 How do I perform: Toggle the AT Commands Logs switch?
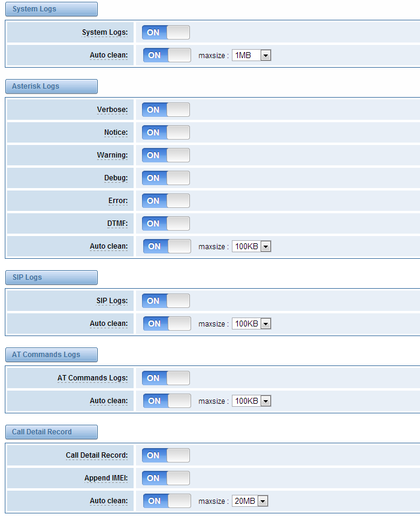(x=166, y=378)
